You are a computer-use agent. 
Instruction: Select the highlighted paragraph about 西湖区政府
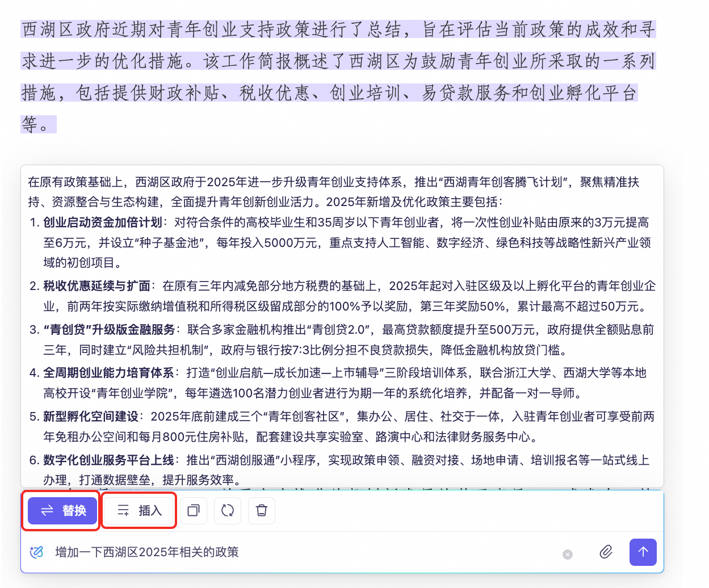pyautogui.click(x=338, y=77)
